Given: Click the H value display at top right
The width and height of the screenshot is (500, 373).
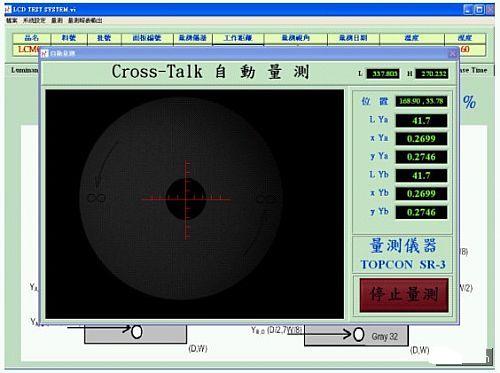Looking at the screenshot, I should tap(432, 73).
